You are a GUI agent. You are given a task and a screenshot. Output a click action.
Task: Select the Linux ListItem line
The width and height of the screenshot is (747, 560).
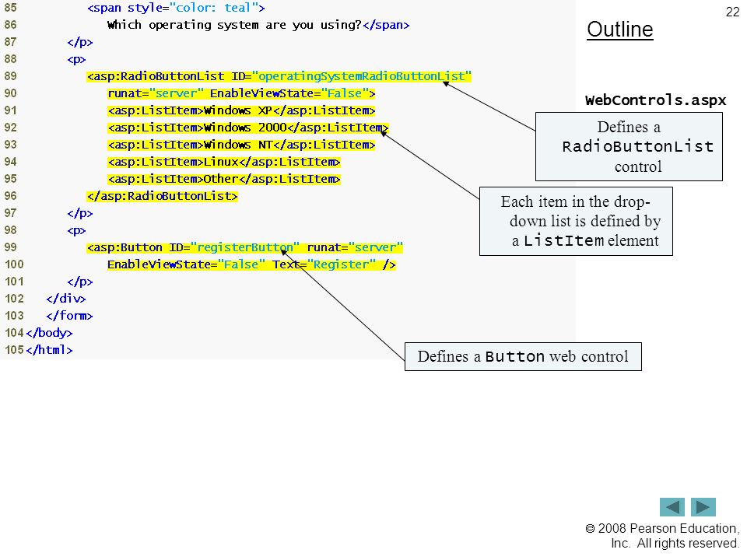click(x=224, y=162)
